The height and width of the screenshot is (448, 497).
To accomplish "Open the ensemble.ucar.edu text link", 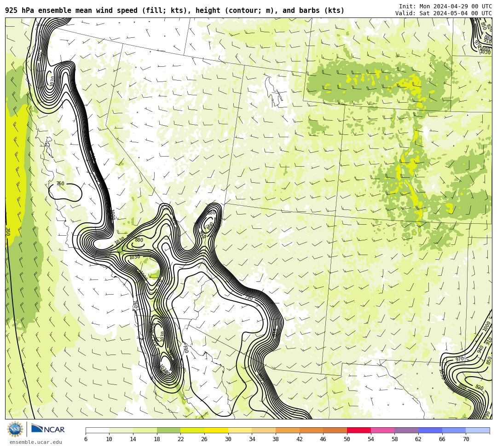I will 36,442.
